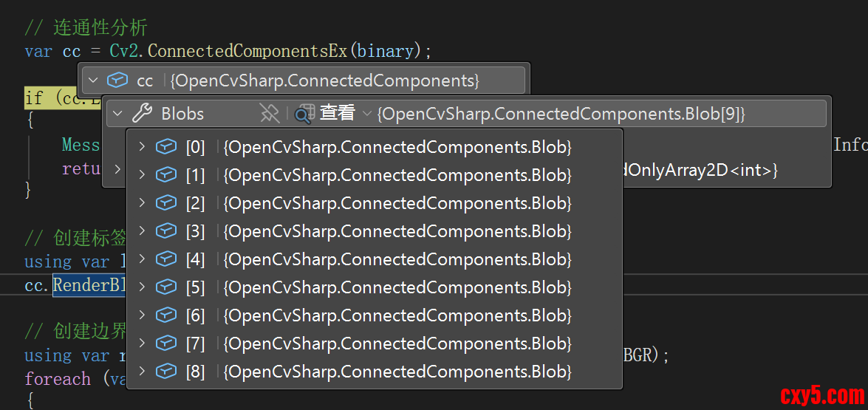Screen dimensions: 868x410
Task: Click the cube icon for blob [6]
Action: (x=166, y=315)
